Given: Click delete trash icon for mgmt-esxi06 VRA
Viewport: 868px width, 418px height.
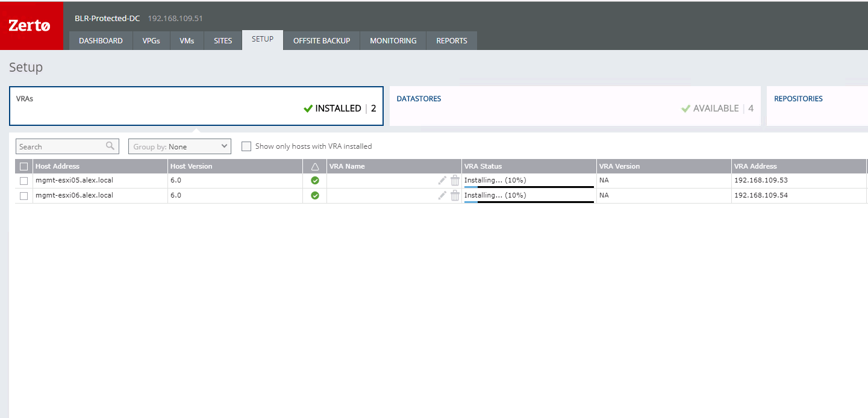Looking at the screenshot, I should point(455,195).
